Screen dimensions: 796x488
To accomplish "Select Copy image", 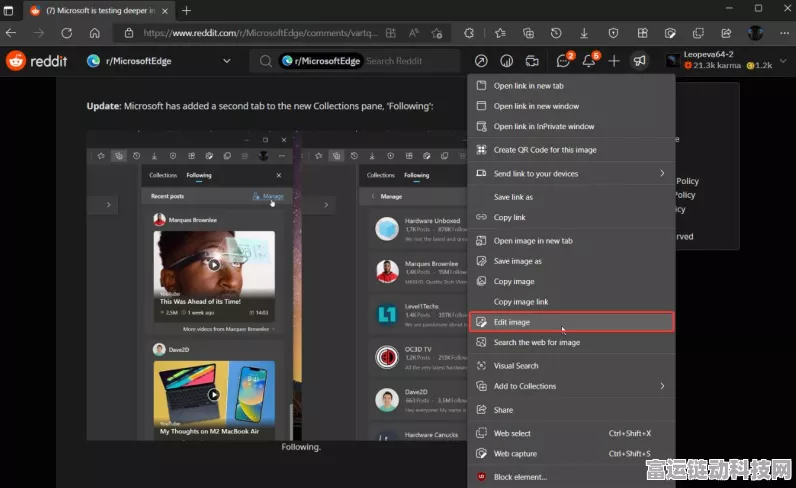I will pyautogui.click(x=572, y=281).
